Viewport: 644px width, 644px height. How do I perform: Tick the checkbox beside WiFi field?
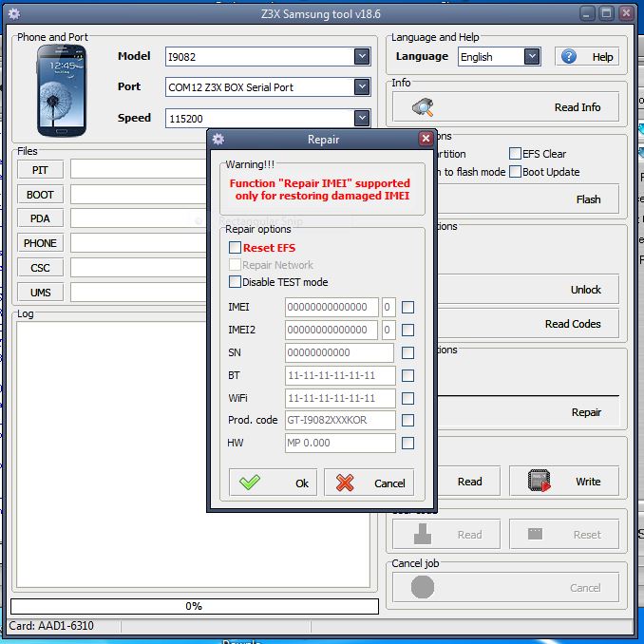pos(407,398)
